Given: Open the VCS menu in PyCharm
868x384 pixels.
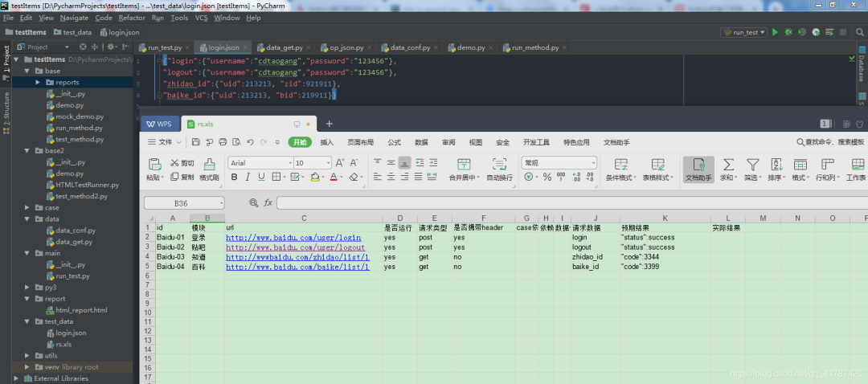Looking at the screenshot, I should [x=201, y=18].
